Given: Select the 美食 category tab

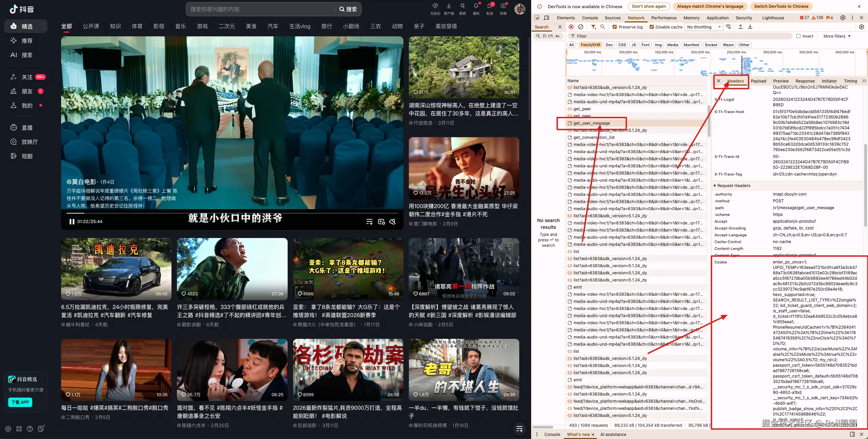Looking at the screenshot, I should (251, 26).
